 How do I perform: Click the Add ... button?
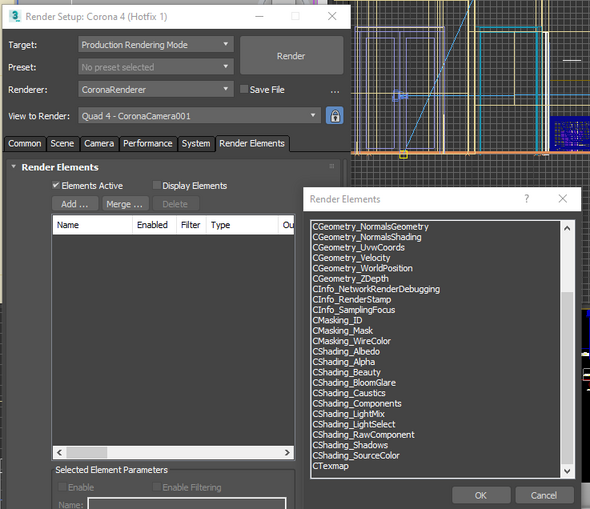click(75, 204)
